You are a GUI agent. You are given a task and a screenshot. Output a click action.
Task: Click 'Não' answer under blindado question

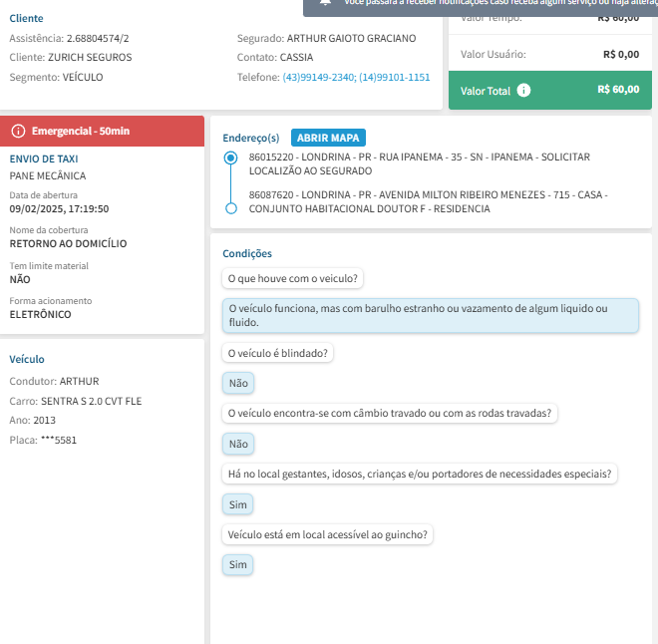tap(238, 383)
